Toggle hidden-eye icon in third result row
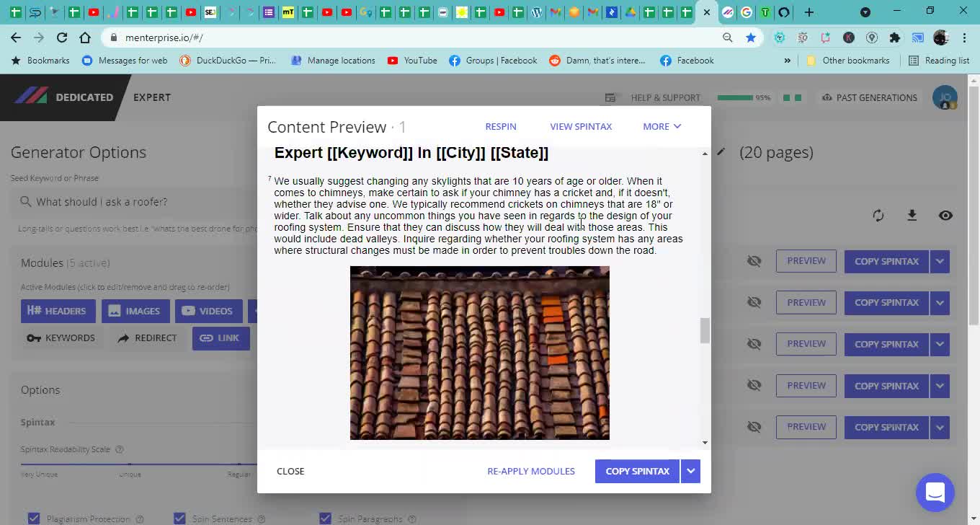Viewport: 980px width, 525px height. tap(754, 344)
